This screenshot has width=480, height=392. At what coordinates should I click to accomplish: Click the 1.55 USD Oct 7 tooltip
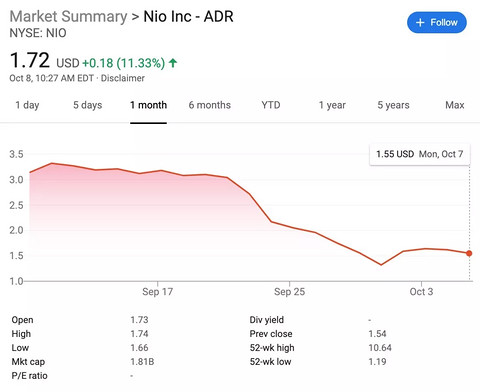coord(420,154)
